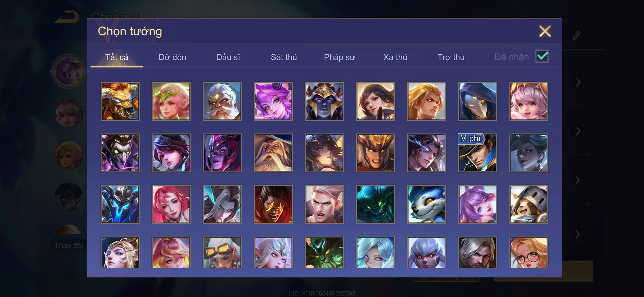Choose the plague doctor masked hooded hero
The height and width of the screenshot is (297, 644).
tap(477, 101)
